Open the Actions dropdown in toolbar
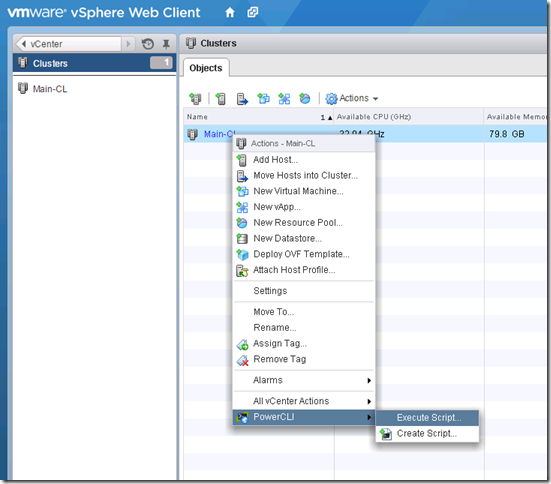Screen dimensions: 551x484 [x=352, y=98]
